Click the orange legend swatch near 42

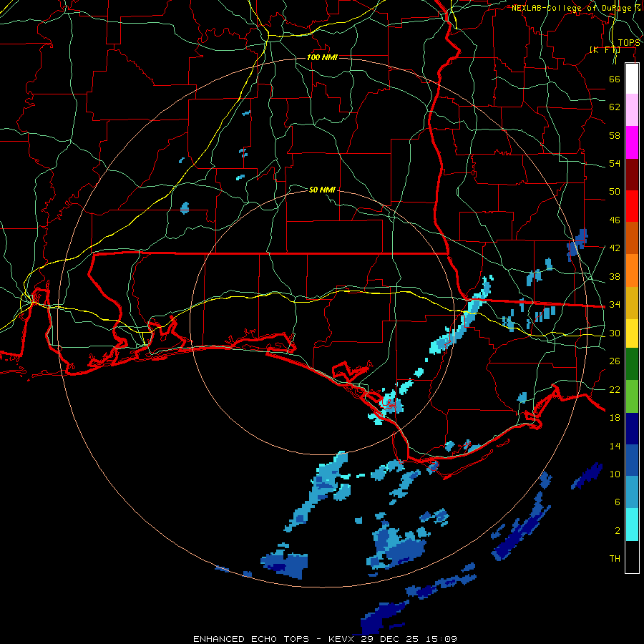point(632,270)
